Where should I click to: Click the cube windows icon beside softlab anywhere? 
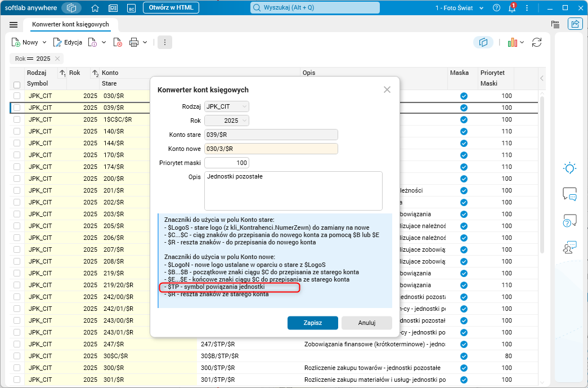71,8
